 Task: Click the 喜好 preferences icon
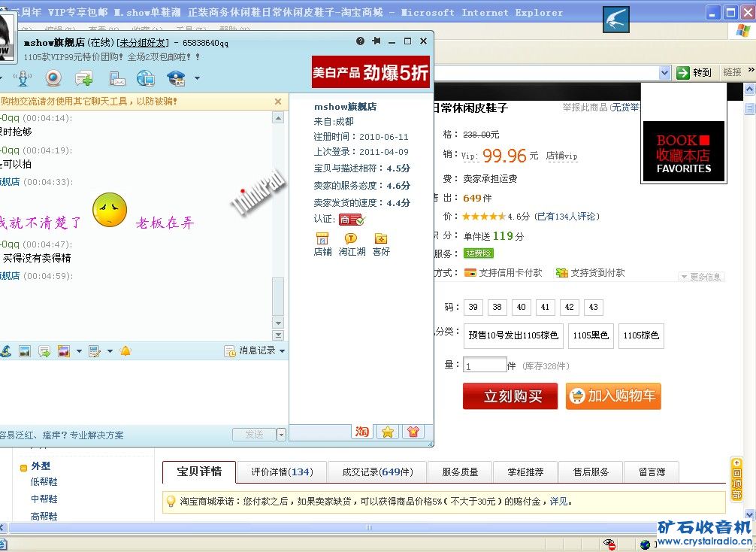(381, 244)
